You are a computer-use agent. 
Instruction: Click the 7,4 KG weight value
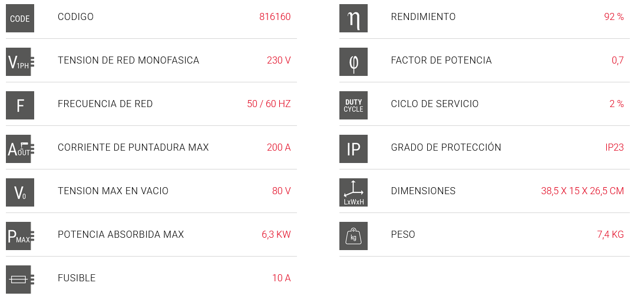click(610, 235)
